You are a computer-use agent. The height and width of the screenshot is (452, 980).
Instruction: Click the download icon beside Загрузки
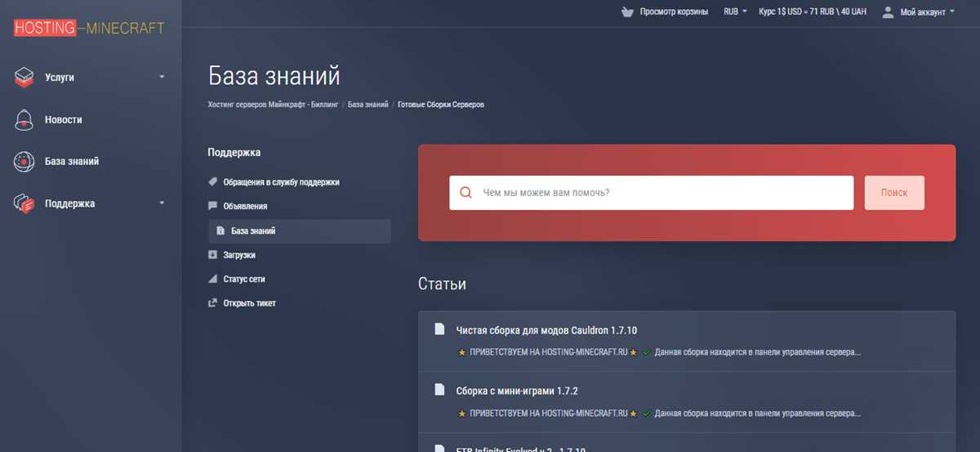212,255
